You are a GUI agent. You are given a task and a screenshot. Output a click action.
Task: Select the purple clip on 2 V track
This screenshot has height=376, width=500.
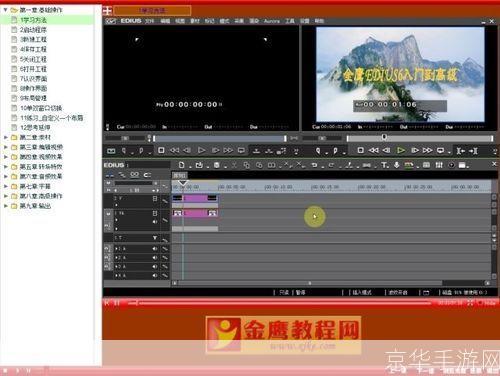coord(195,198)
